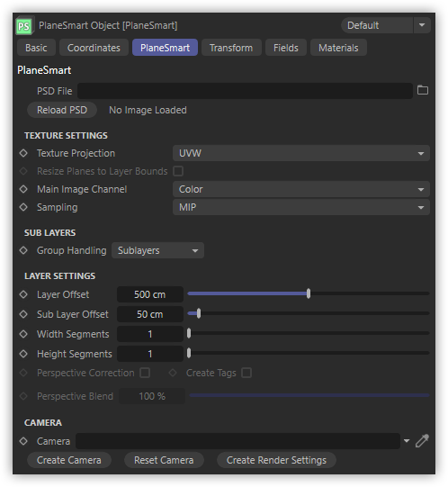Click the Texture Projection keyframe diamond

tap(23, 153)
